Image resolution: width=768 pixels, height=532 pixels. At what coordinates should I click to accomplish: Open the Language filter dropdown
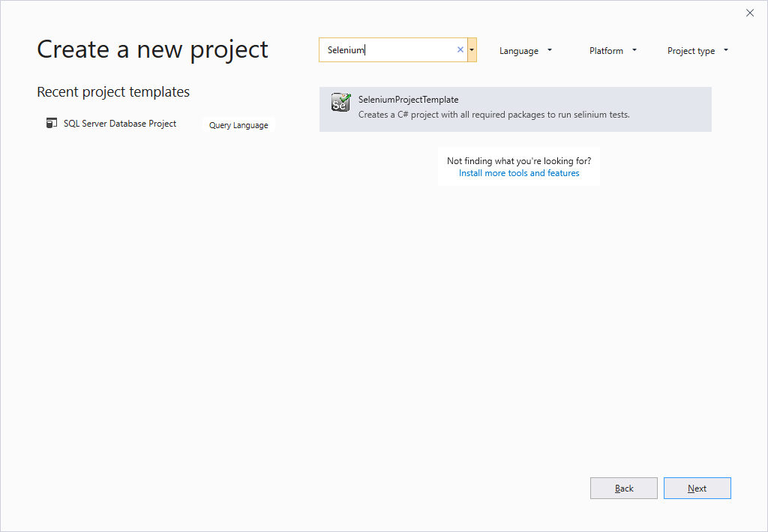point(525,51)
